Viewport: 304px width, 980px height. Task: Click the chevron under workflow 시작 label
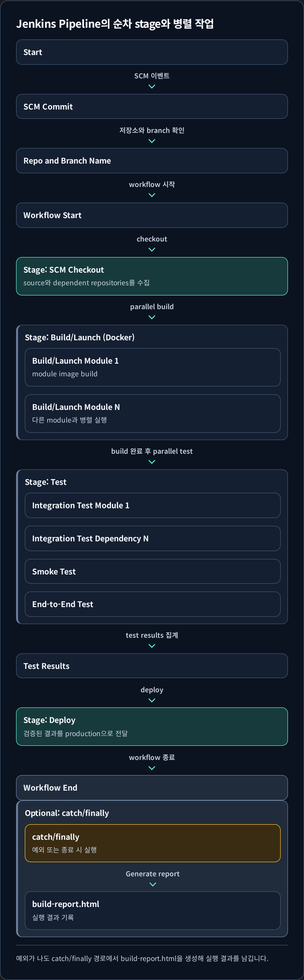152,195
